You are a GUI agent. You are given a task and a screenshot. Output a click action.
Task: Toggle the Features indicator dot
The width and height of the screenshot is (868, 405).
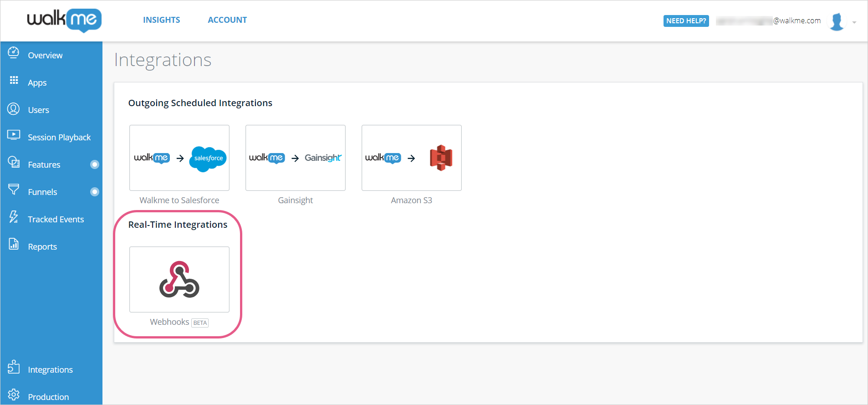coord(95,164)
